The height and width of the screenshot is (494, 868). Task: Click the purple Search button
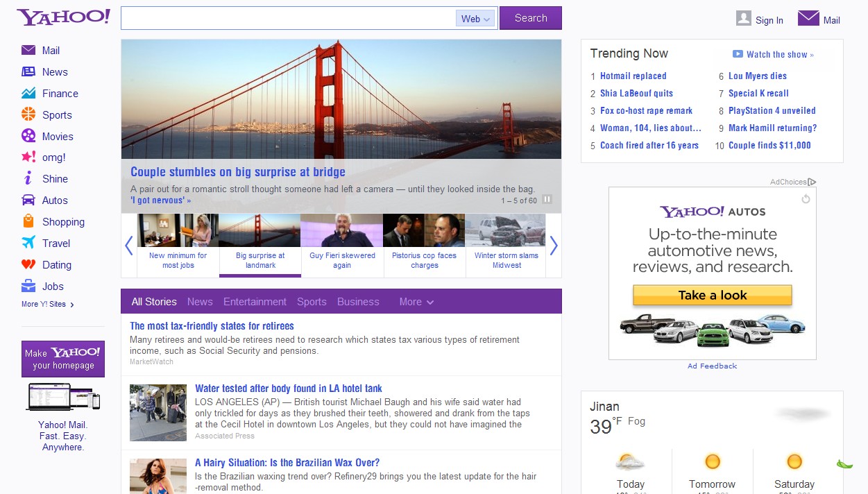tap(531, 18)
